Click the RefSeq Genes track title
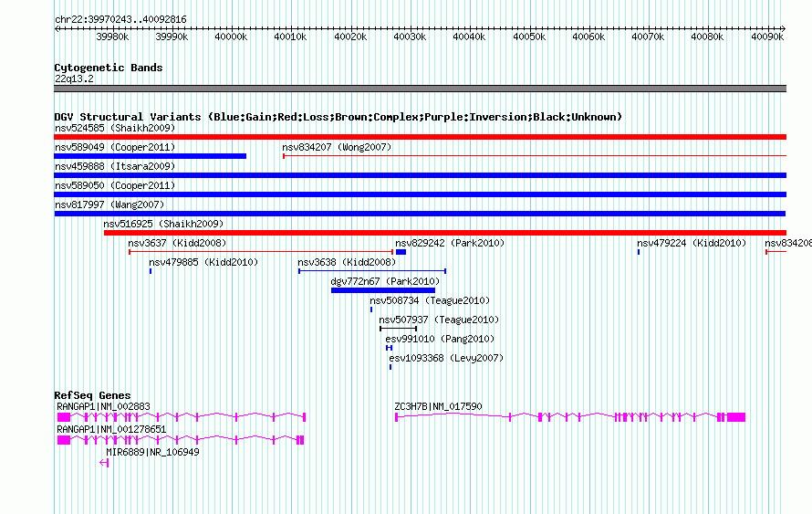Viewport: 812px width, 514px height. coord(93,395)
